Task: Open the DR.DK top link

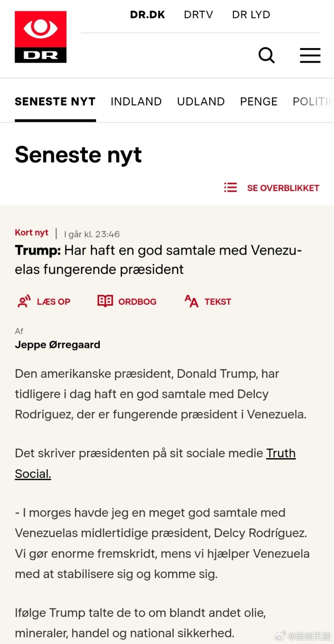Action: [148, 15]
